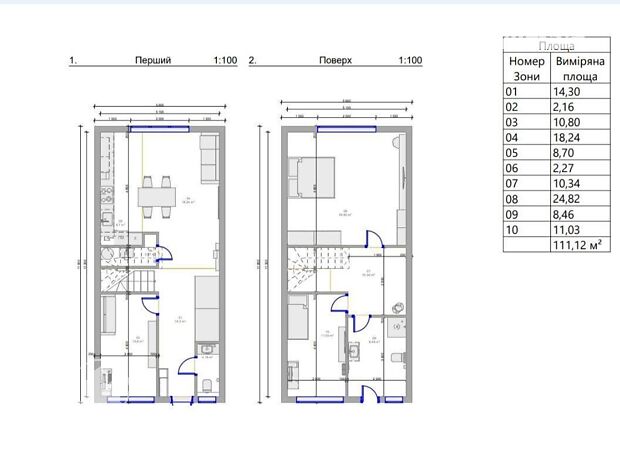Click the 'Поверх' floor plan title
The width and height of the screenshot is (620, 460).
(x=335, y=61)
